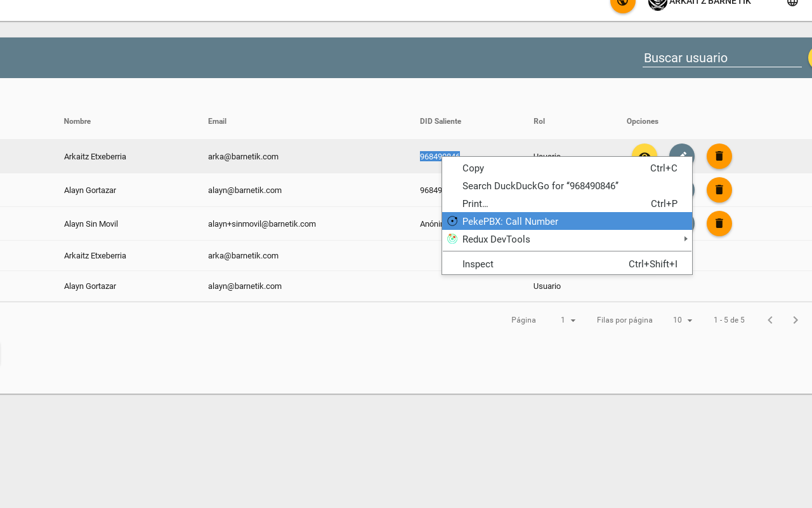Choose Search DuckDuckGo for 968490846

540,186
